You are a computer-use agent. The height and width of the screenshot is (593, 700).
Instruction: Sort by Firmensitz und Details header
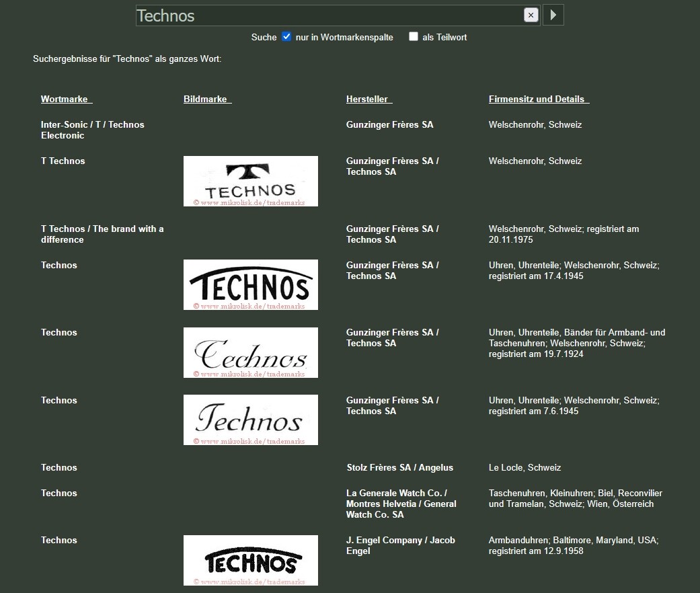pyautogui.click(x=539, y=100)
